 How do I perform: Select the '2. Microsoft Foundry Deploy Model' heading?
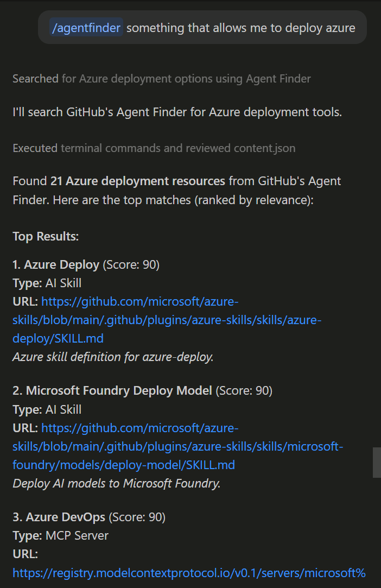pyautogui.click(x=112, y=391)
